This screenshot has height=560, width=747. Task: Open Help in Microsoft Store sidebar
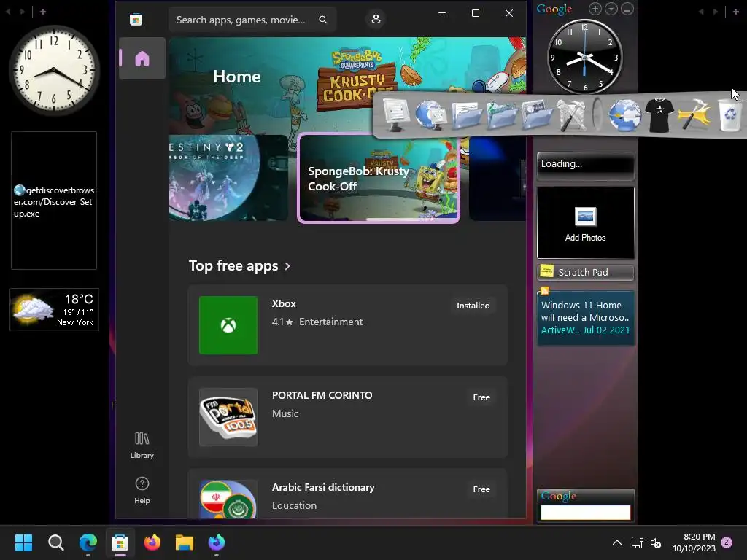click(x=142, y=491)
